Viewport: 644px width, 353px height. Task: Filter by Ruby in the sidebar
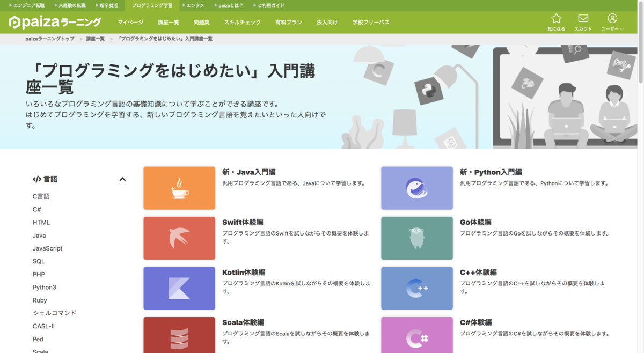(x=40, y=300)
